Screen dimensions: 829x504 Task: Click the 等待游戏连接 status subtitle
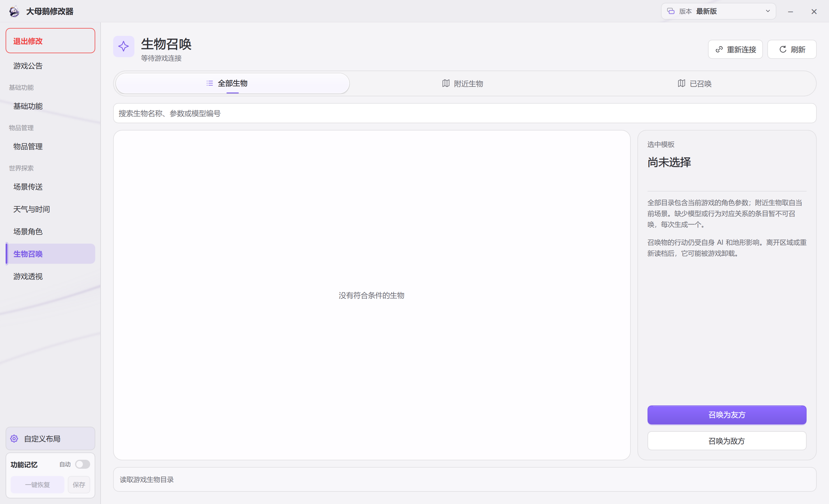pyautogui.click(x=161, y=58)
